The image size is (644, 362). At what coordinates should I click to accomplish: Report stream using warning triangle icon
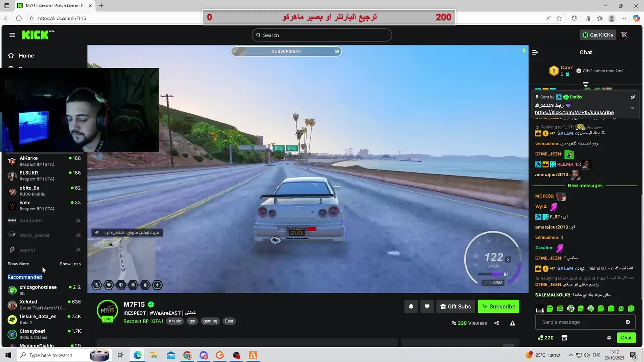512,323
